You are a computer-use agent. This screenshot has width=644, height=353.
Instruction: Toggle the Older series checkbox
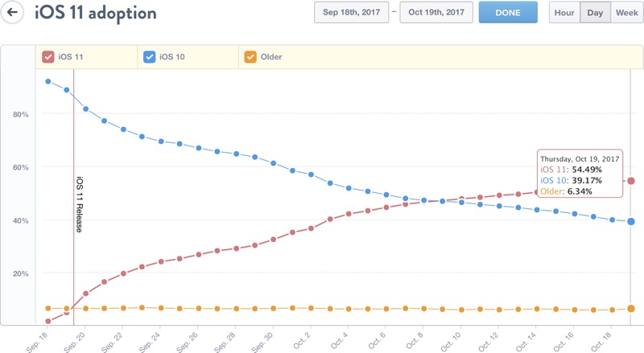pyautogui.click(x=250, y=56)
